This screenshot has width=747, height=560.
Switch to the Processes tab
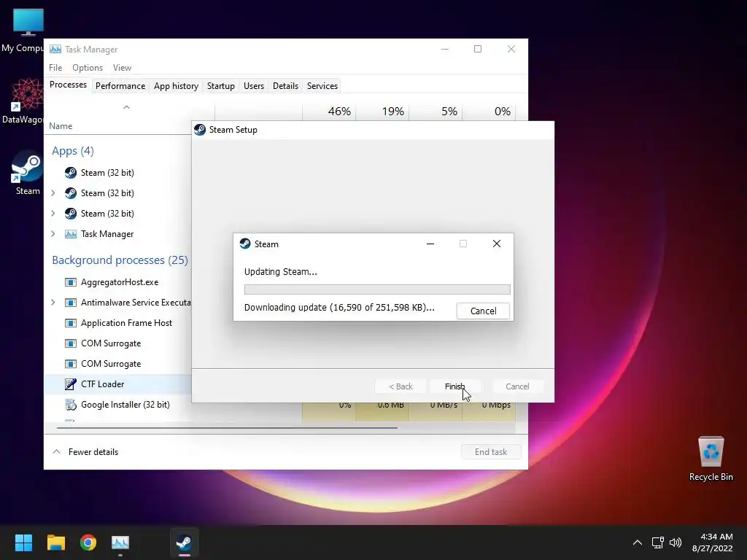click(x=68, y=85)
